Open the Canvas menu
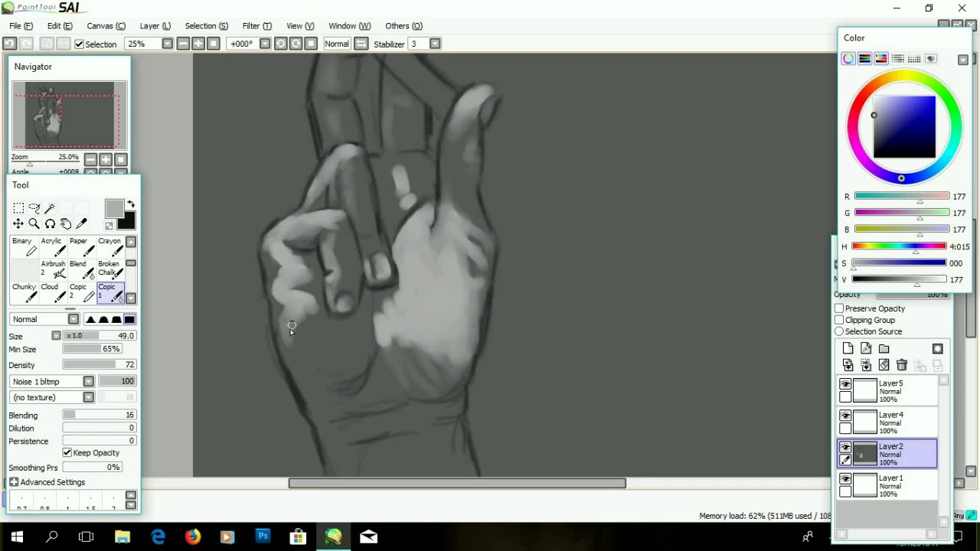The image size is (980, 551). tap(106, 26)
